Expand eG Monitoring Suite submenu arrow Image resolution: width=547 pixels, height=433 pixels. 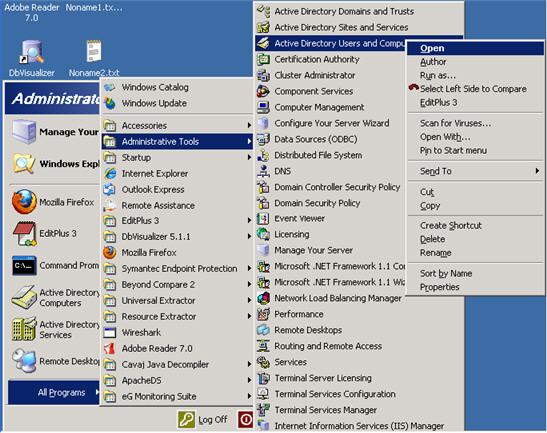[x=249, y=396]
